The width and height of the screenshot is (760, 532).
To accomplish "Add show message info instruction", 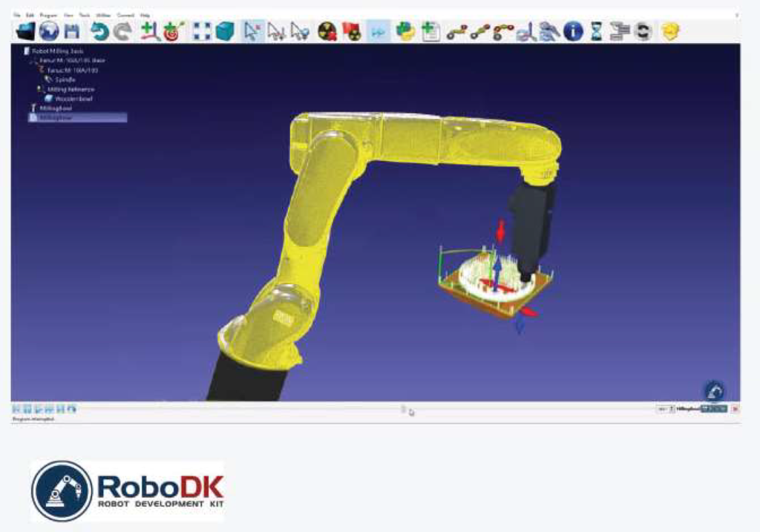I will [574, 32].
